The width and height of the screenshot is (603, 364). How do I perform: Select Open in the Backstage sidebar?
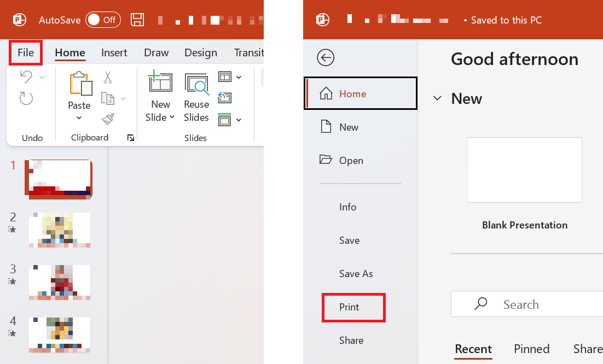(361, 161)
